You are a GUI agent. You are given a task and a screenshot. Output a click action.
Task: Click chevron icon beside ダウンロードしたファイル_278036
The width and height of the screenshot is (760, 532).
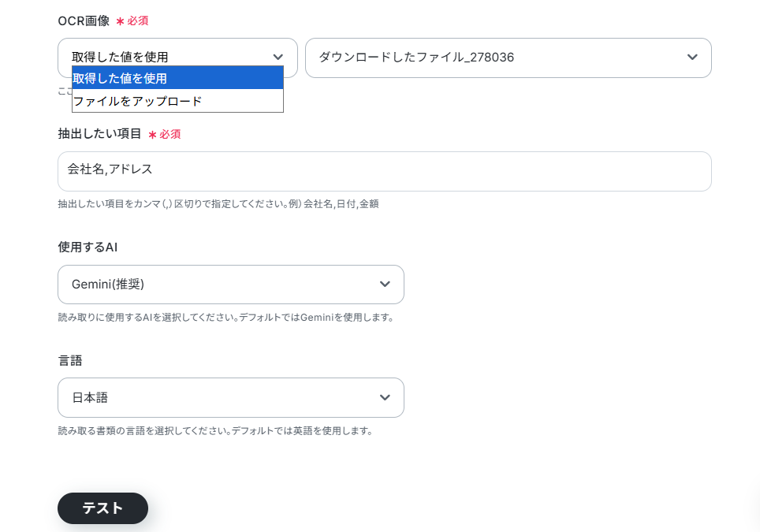tap(692, 58)
